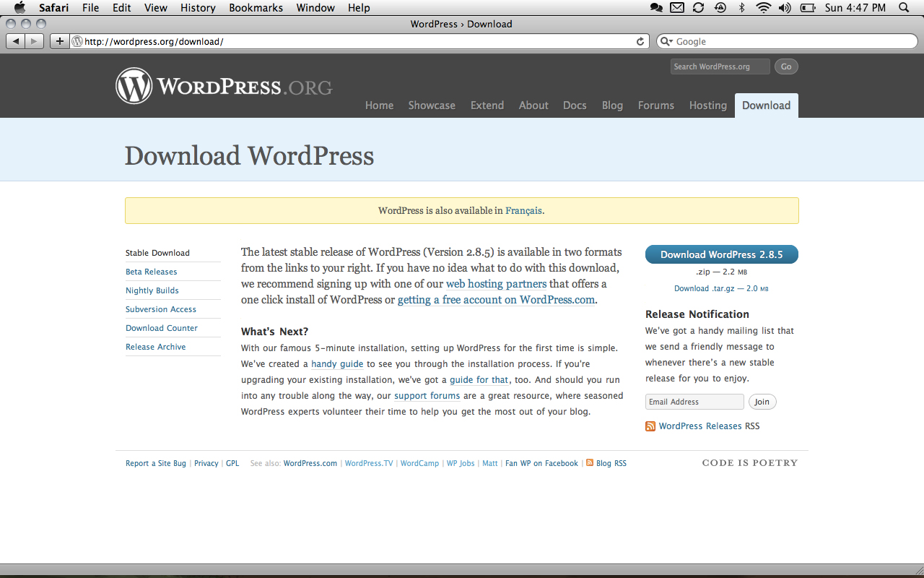Open the web hosting partners link
This screenshot has height=578, width=924.
coord(497,284)
